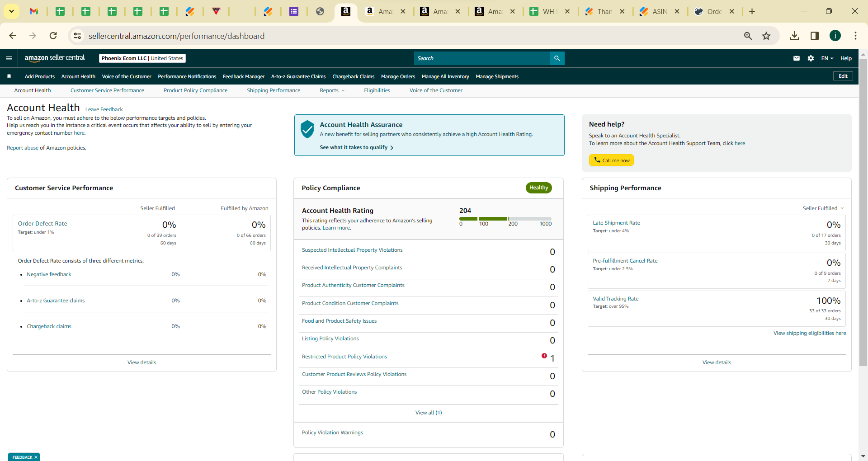Open the settings gear icon
This screenshot has height=461, width=868.
pyautogui.click(x=811, y=58)
